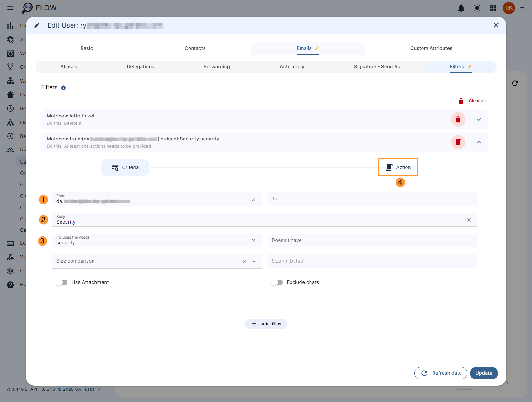Open the webhook sidebar icon

(x=10, y=257)
